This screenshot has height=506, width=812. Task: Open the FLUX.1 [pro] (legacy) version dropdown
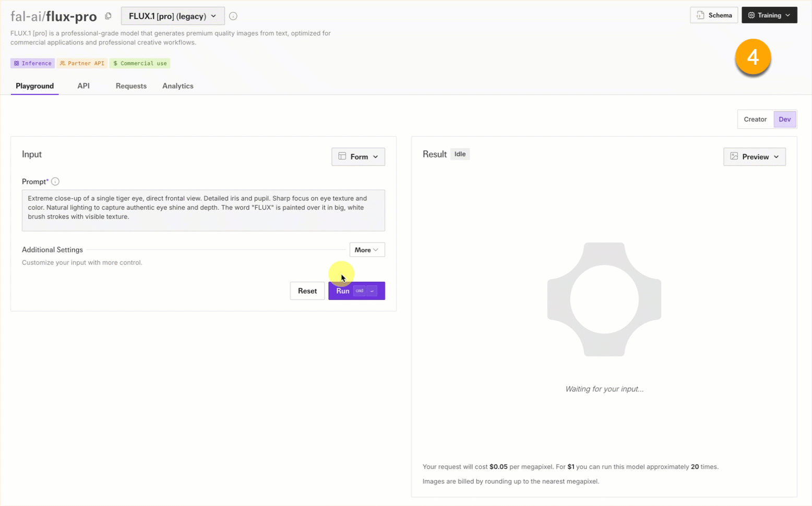click(x=173, y=16)
